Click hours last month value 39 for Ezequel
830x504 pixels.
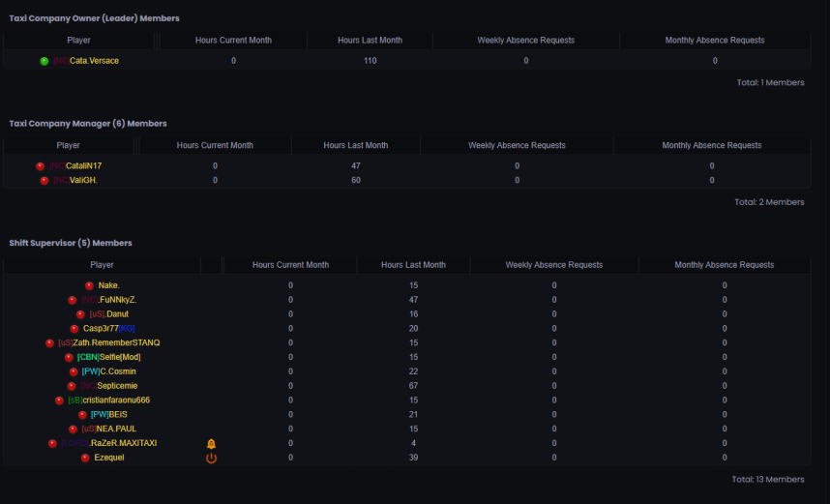pyautogui.click(x=413, y=458)
